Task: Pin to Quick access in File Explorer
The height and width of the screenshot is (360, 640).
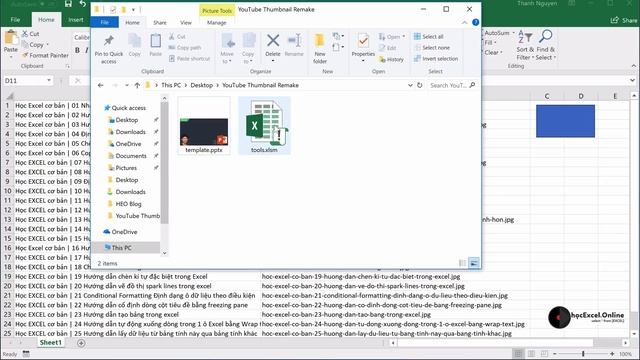Action: [x=109, y=49]
